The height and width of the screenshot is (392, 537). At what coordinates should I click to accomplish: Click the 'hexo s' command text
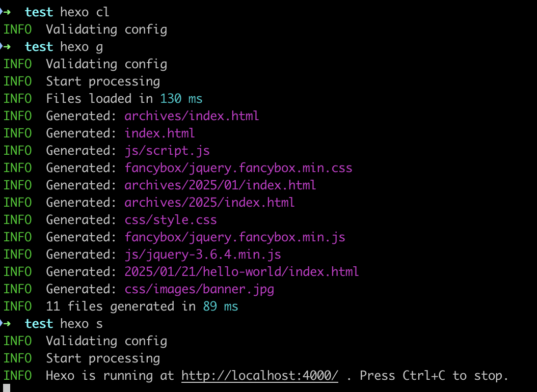pyautogui.click(x=82, y=324)
